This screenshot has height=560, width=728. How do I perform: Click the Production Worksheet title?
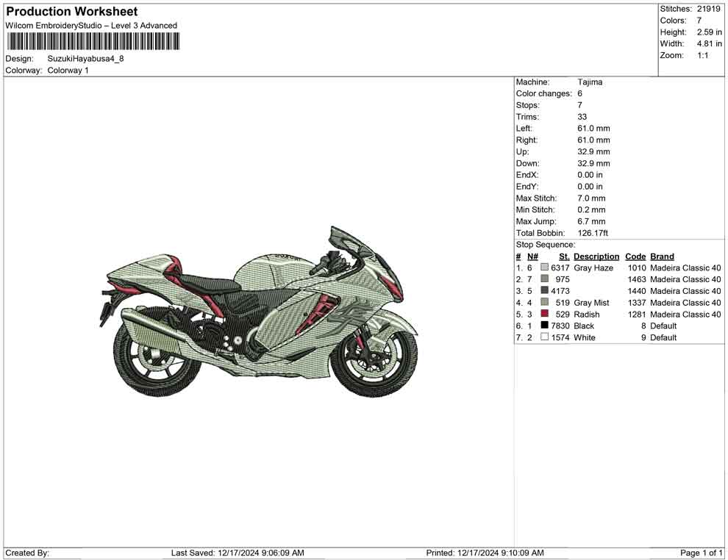71,12
